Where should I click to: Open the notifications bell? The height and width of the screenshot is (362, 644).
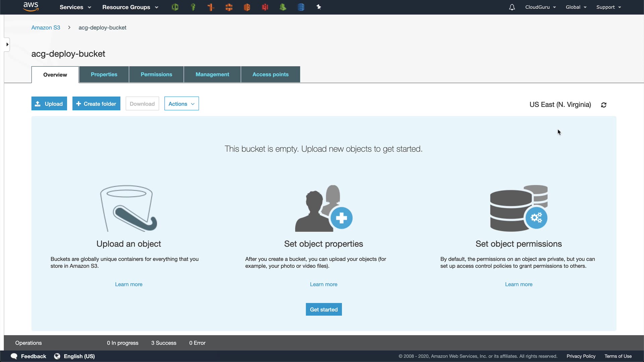click(512, 7)
